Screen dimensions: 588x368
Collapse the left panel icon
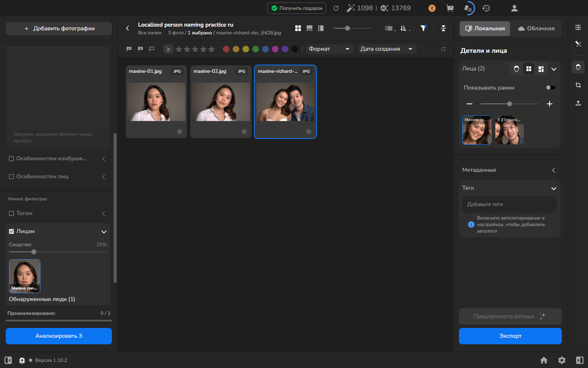click(8, 360)
